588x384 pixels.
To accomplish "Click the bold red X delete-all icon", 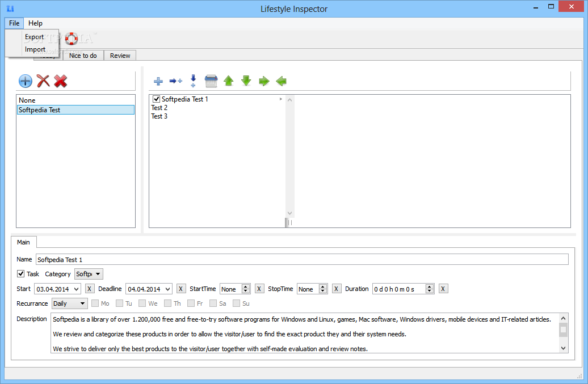I will click(60, 81).
